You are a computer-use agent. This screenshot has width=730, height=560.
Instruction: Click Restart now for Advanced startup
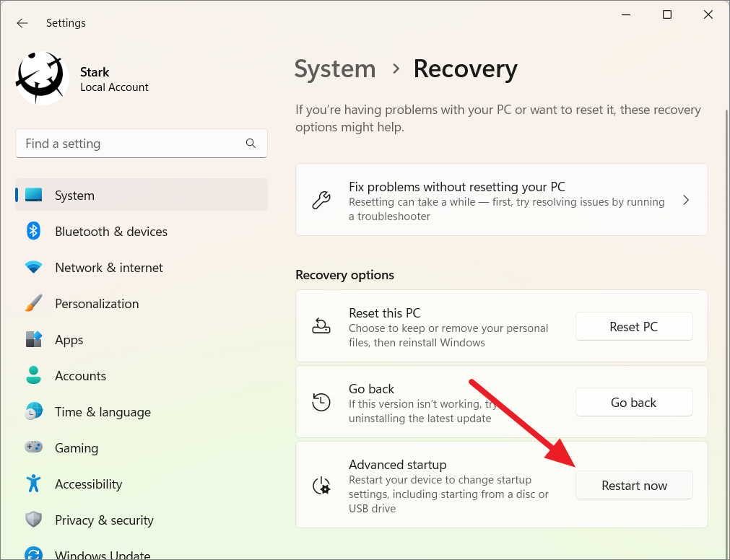[634, 485]
